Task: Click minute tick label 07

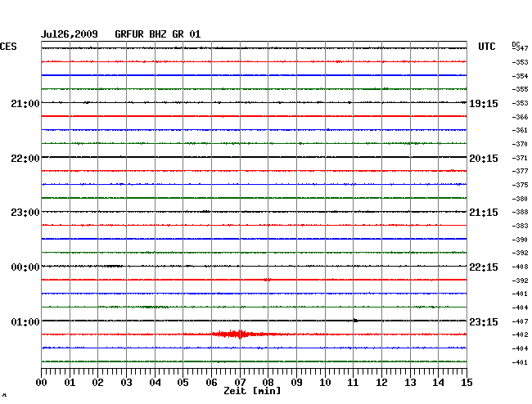Action: [240, 383]
